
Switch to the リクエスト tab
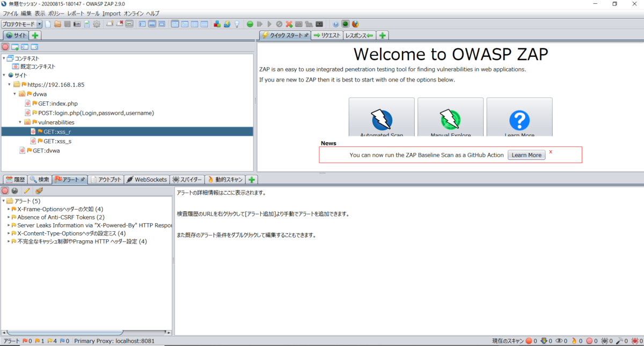coord(327,35)
